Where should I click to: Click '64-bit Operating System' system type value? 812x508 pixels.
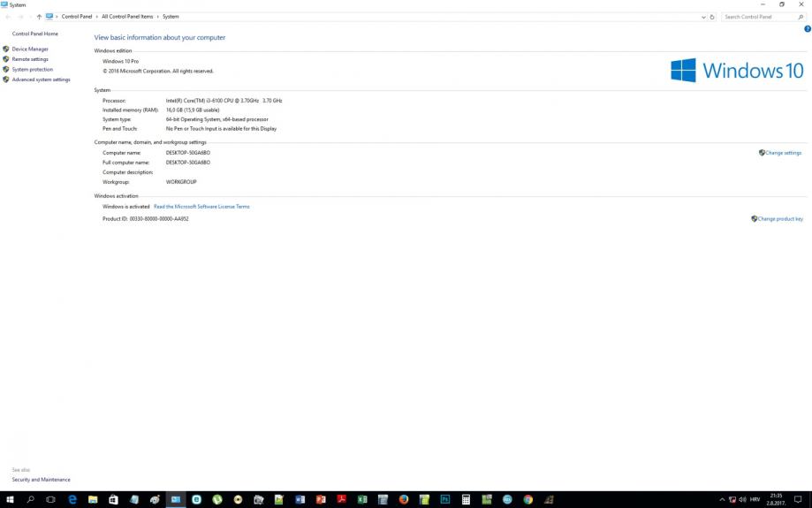(x=217, y=119)
